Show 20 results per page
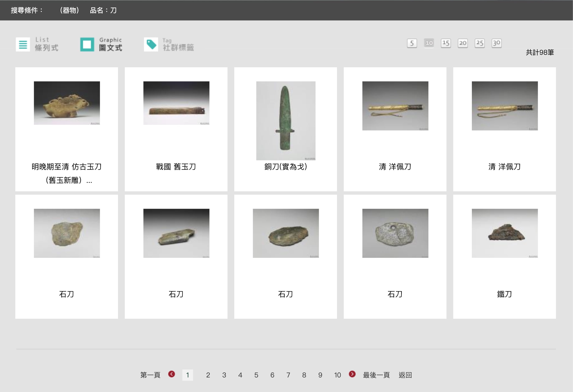Image resolution: width=573 pixels, height=392 pixels. pyautogui.click(x=462, y=43)
